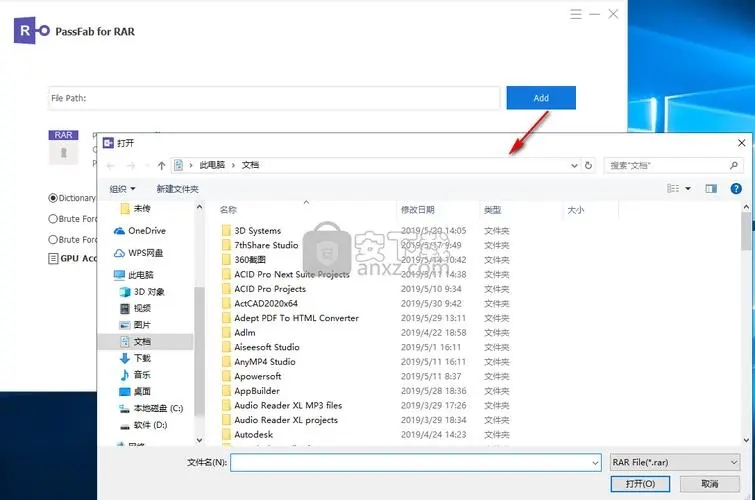The image size is (755, 500).
Task: Change view layout icon
Action: [673, 188]
